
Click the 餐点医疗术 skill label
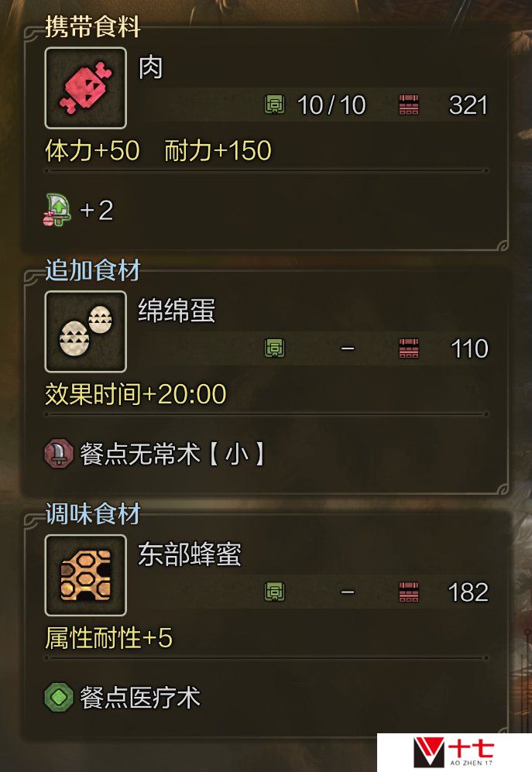coord(140,698)
